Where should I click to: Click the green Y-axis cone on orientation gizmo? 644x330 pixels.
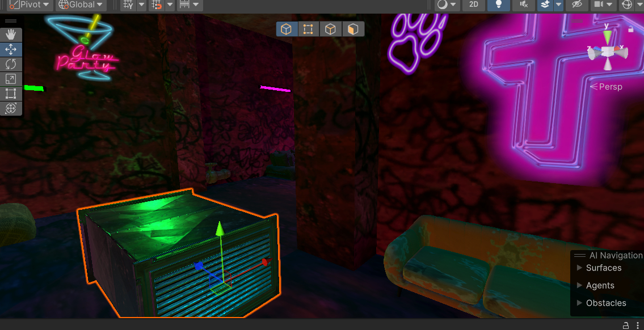(608, 37)
